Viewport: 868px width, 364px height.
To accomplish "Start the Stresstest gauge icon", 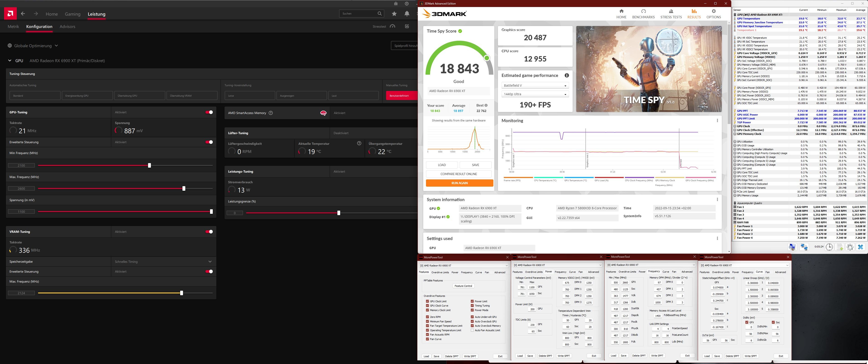I will [x=392, y=26].
